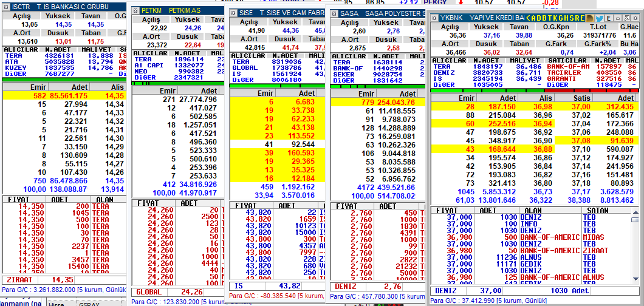Select the ZIRAAT seller entry in YKBNK trades
The image size is (644, 306).
coord(595,250)
